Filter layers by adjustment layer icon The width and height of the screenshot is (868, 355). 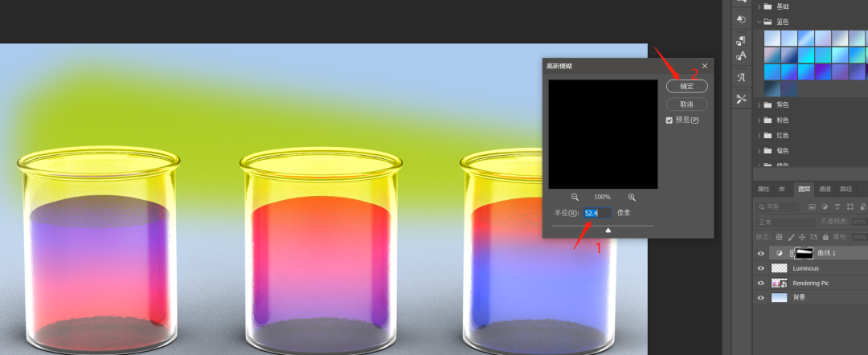coord(825,206)
